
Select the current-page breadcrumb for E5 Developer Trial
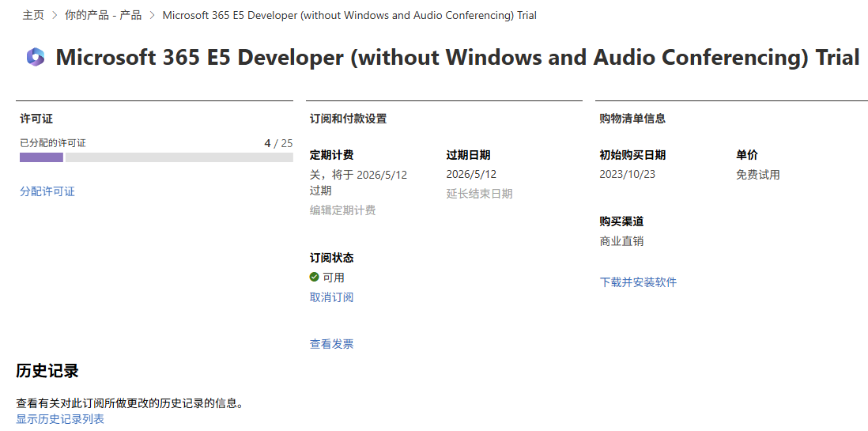point(349,16)
